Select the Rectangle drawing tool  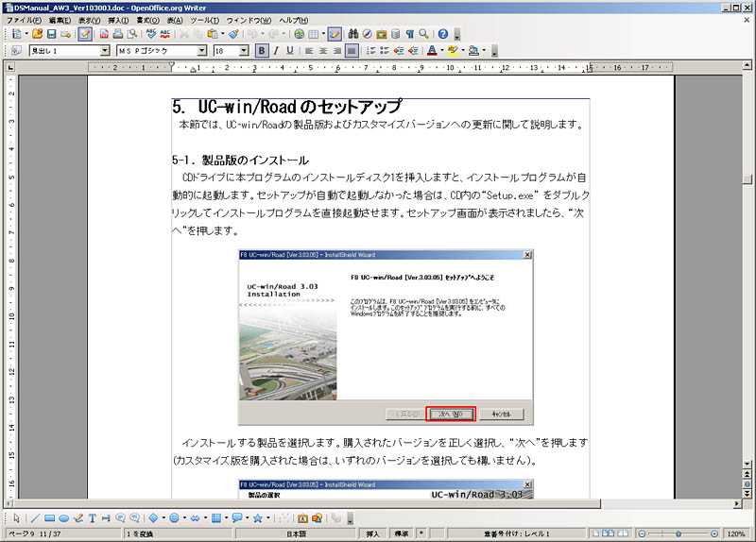(x=49, y=518)
